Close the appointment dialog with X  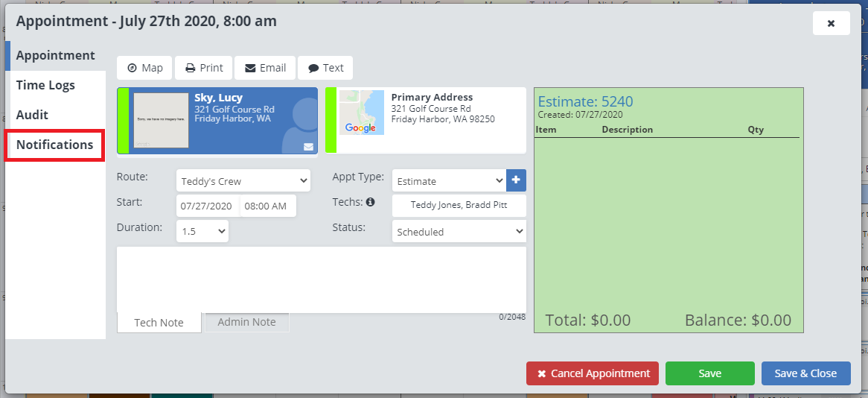point(831,23)
